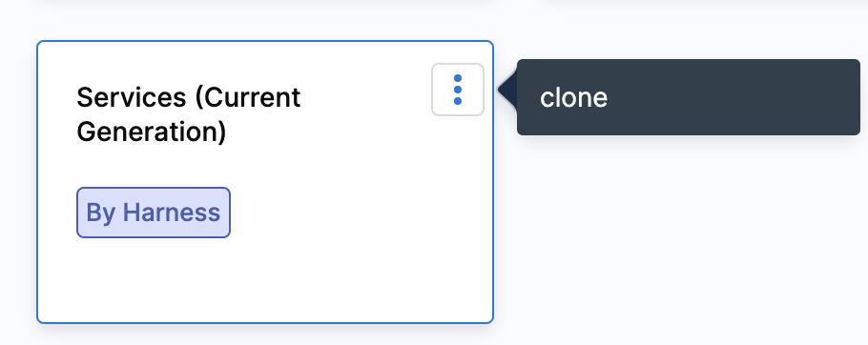868x345 pixels.
Task: Select the Services (Current Generation) dashboard card
Action: tap(264, 182)
